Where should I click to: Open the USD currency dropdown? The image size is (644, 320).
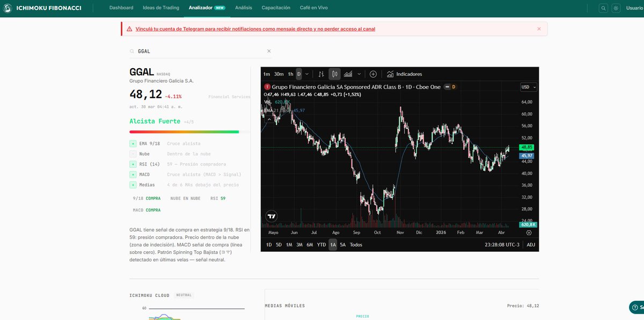pos(529,87)
